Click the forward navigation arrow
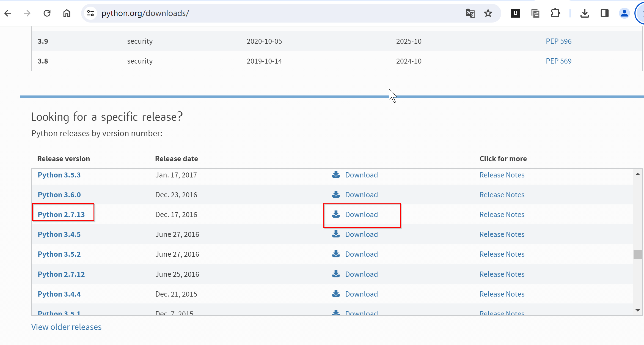The image size is (644, 345). (27, 13)
